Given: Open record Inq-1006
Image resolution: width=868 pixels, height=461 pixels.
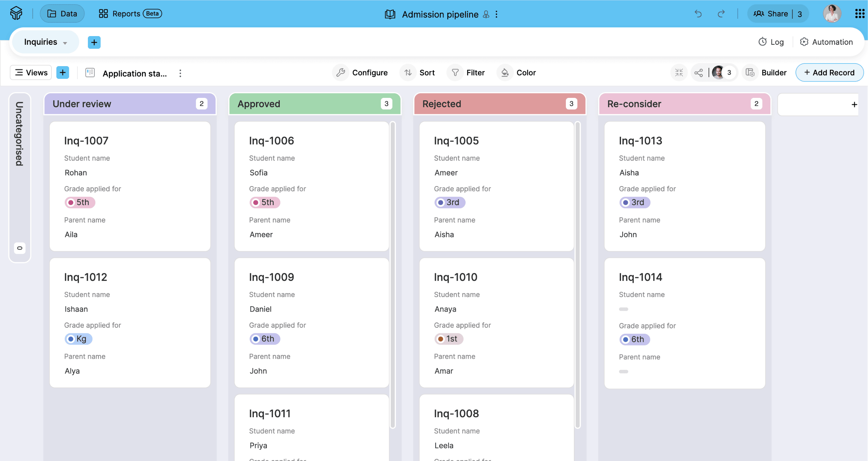Looking at the screenshot, I should click(x=312, y=186).
